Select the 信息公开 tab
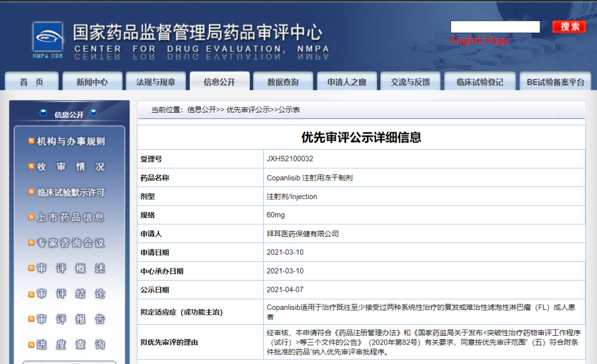The height and width of the screenshot is (364, 597). 219,81
